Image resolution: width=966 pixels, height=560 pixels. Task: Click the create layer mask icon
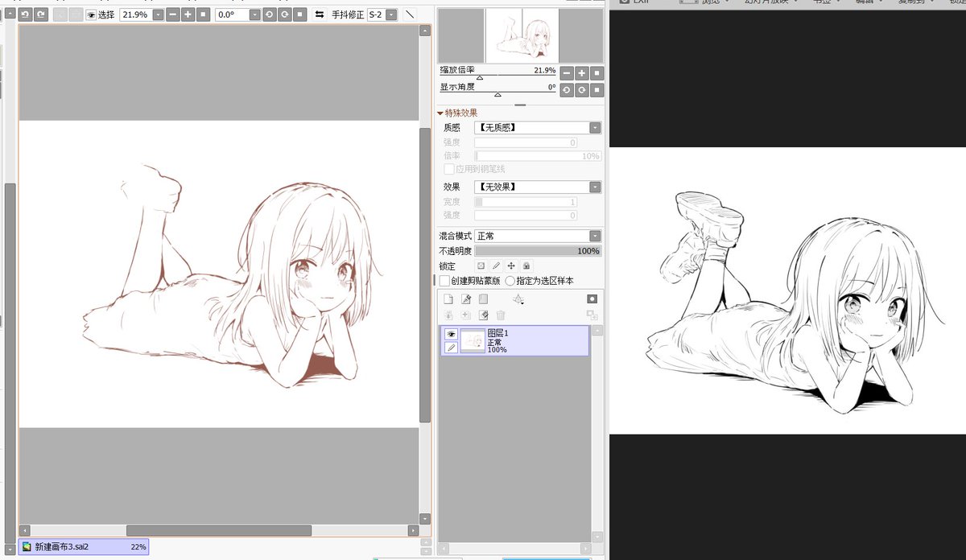pos(592,299)
